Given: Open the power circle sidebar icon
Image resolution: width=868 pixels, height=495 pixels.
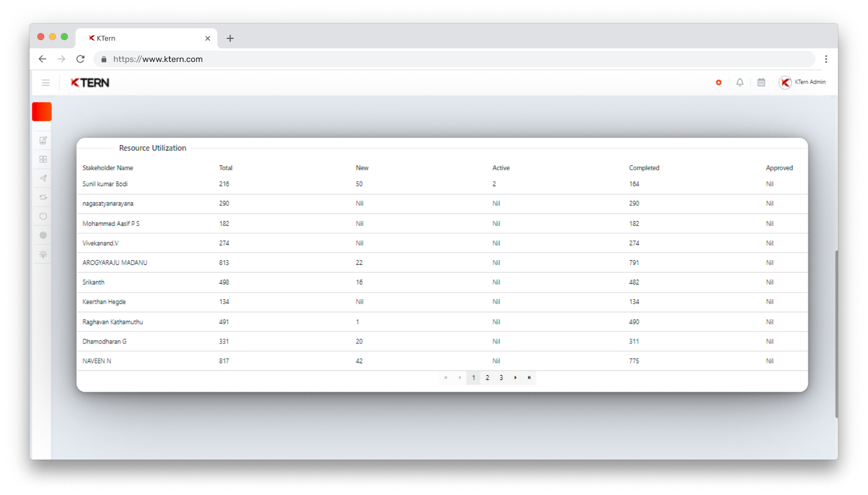Looking at the screenshot, I should click(x=43, y=216).
